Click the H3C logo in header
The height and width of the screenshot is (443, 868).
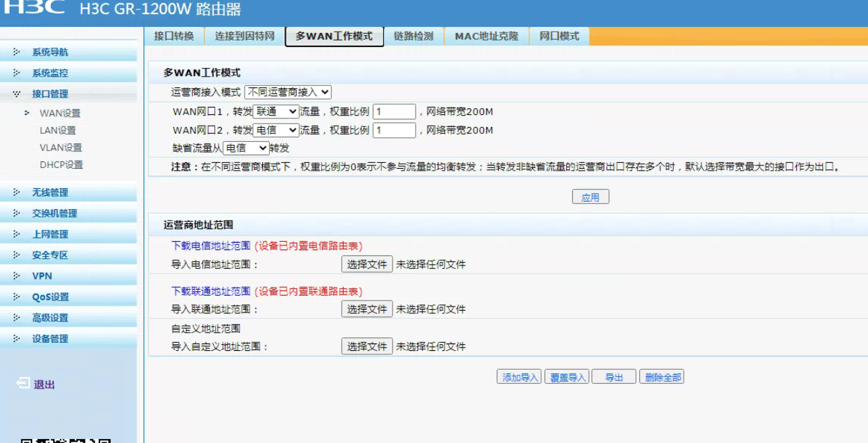[x=35, y=7]
